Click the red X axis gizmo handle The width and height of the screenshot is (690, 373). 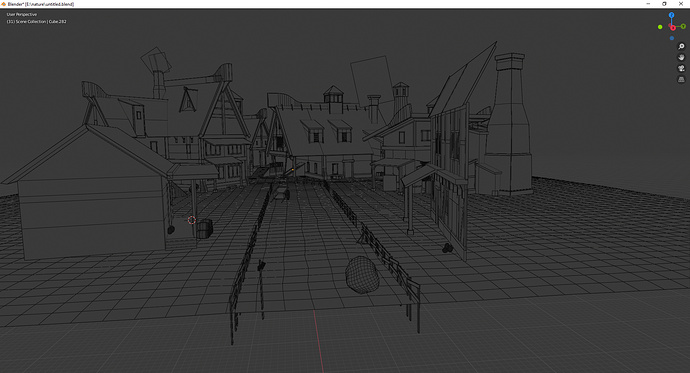coord(672,27)
